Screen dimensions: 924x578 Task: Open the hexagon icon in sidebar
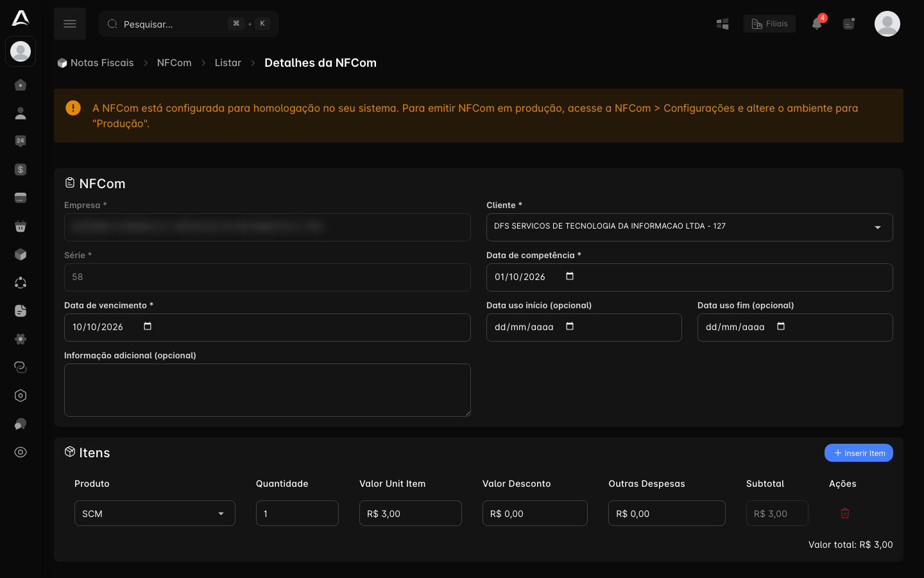pos(21,396)
